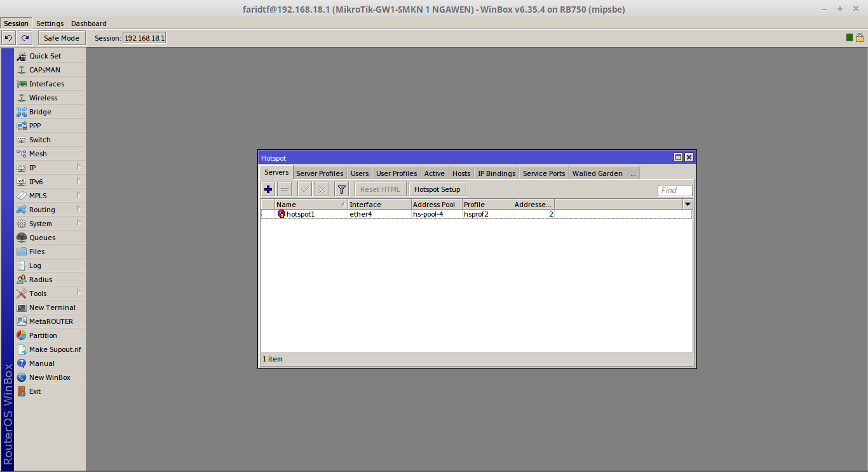The height and width of the screenshot is (472, 868).
Task: Open the Dashboard menu
Action: click(89, 24)
